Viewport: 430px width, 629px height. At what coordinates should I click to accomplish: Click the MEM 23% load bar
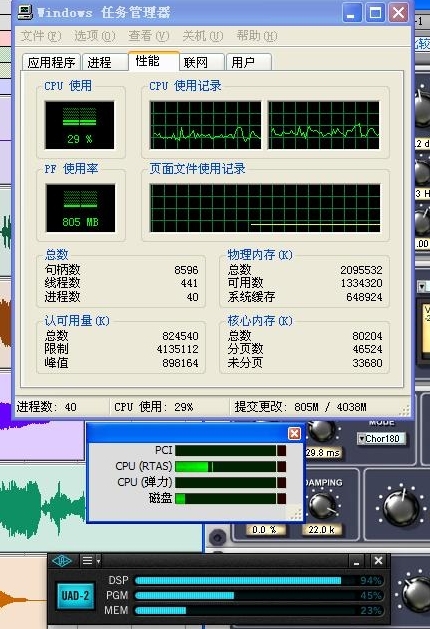coord(259,611)
